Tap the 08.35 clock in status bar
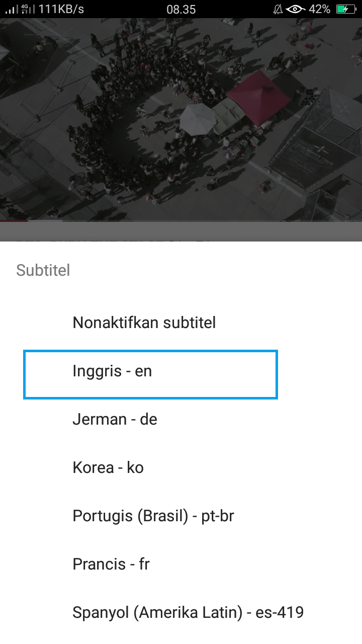This screenshot has height=644, width=362. point(180,9)
